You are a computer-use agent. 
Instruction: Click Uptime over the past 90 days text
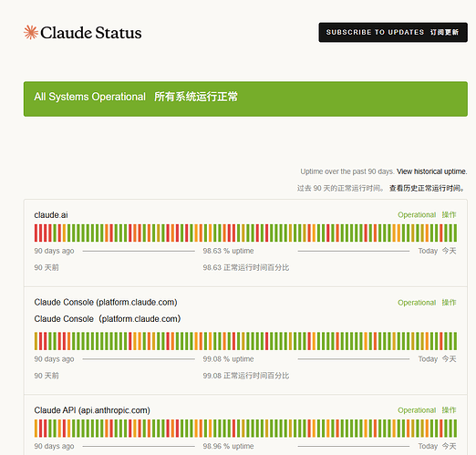click(347, 171)
